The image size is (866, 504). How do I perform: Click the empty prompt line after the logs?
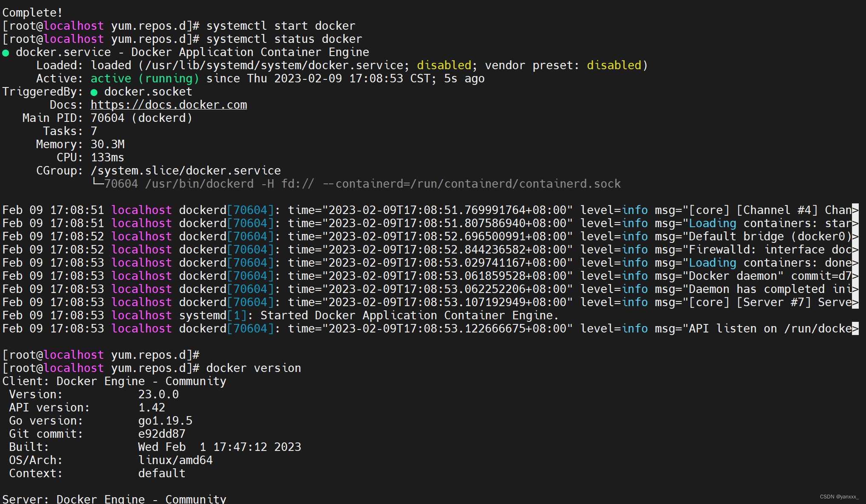point(101,355)
